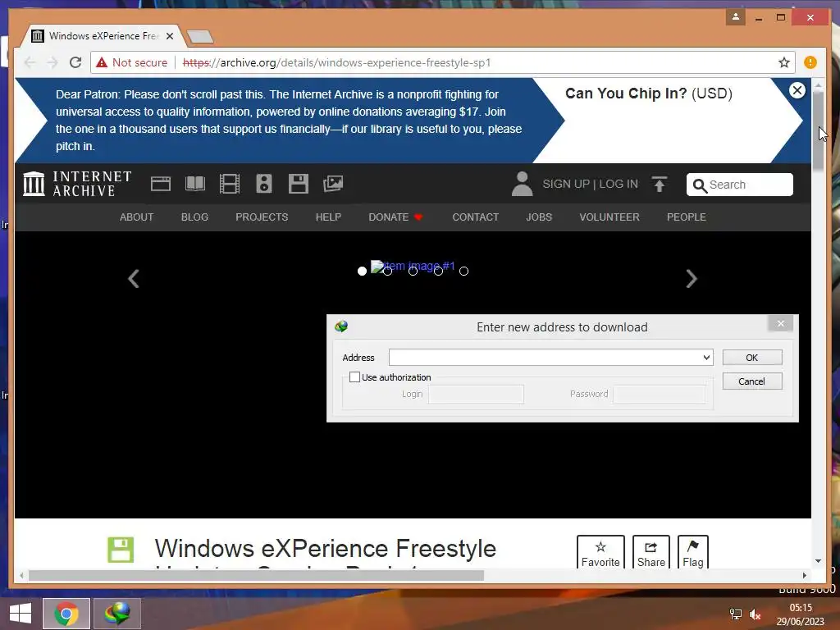
Task: Click the Chrome URL address bar
Action: 442,62
